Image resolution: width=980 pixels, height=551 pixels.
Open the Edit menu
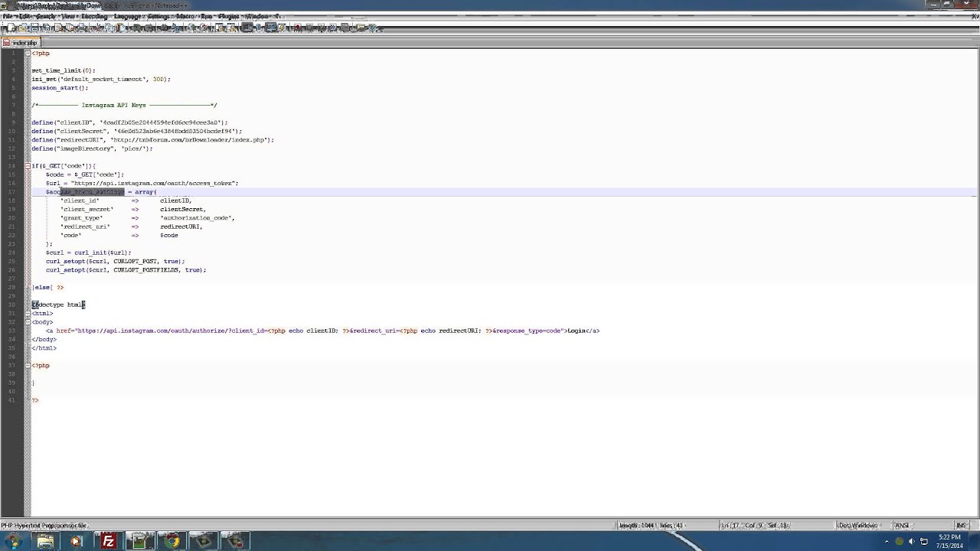(x=24, y=16)
